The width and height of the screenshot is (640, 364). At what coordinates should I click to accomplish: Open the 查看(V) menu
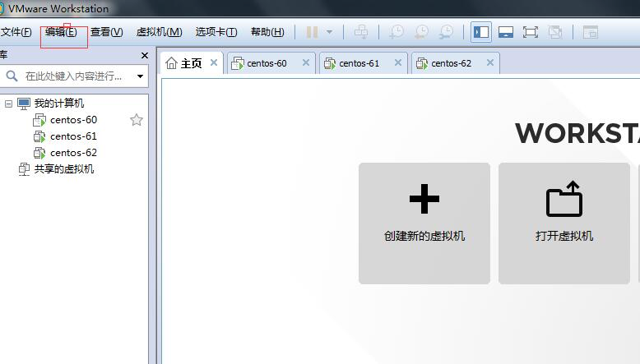[x=107, y=32]
